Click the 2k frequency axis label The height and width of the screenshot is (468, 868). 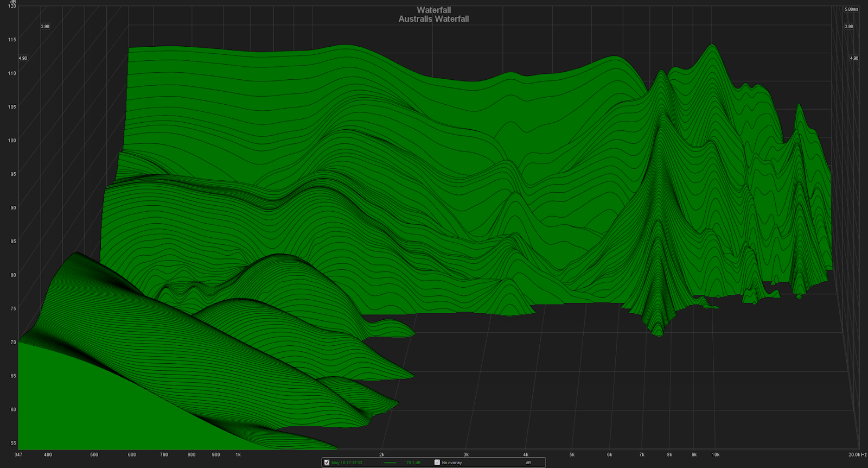tap(382, 454)
